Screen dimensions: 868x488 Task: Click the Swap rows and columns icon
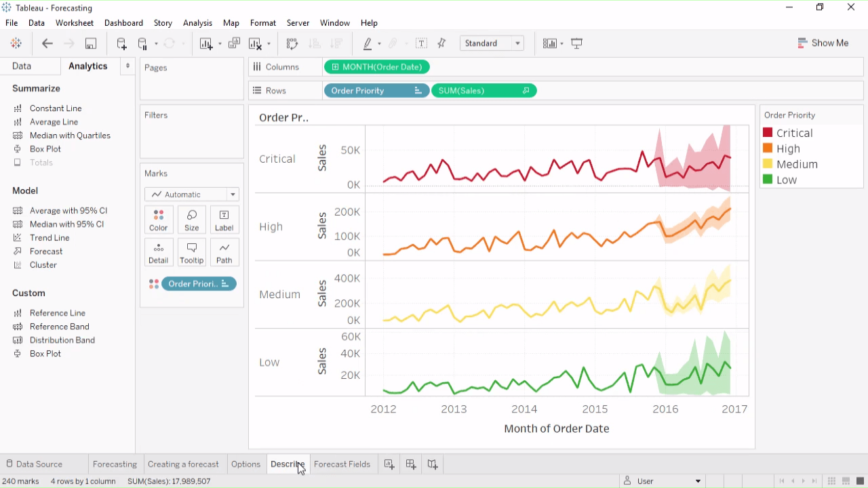click(292, 43)
